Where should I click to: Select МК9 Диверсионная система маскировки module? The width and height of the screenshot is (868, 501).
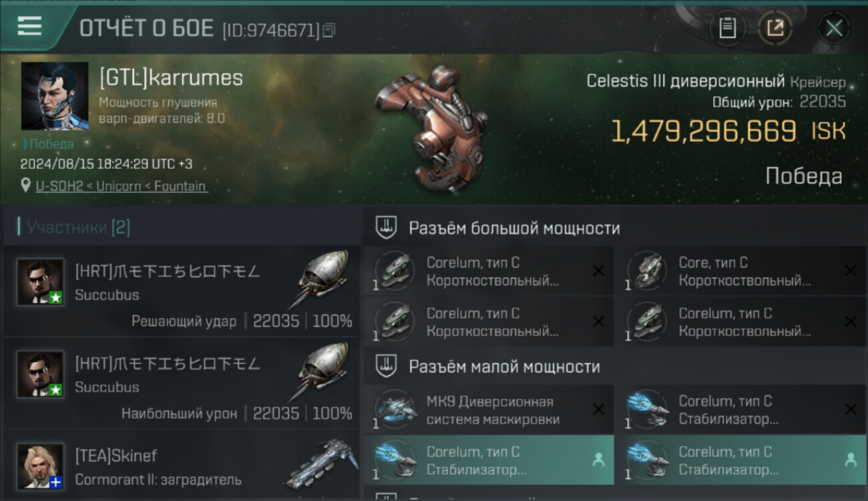point(488,409)
